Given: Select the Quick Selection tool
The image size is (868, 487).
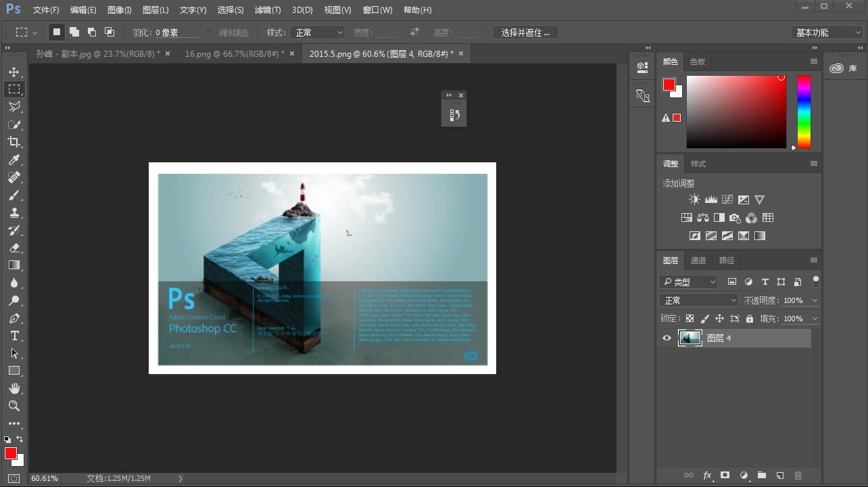Looking at the screenshot, I should point(14,124).
